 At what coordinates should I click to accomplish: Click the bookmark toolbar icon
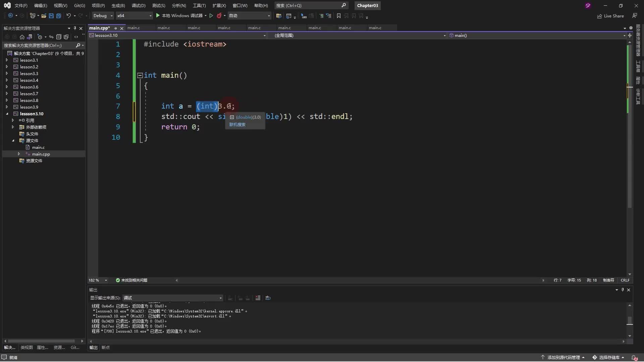[x=338, y=16]
